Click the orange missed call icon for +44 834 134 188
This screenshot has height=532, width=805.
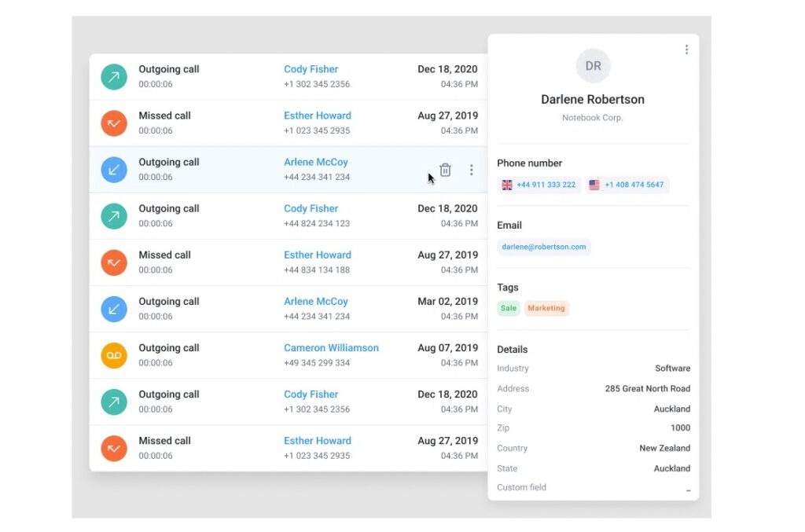(114, 262)
